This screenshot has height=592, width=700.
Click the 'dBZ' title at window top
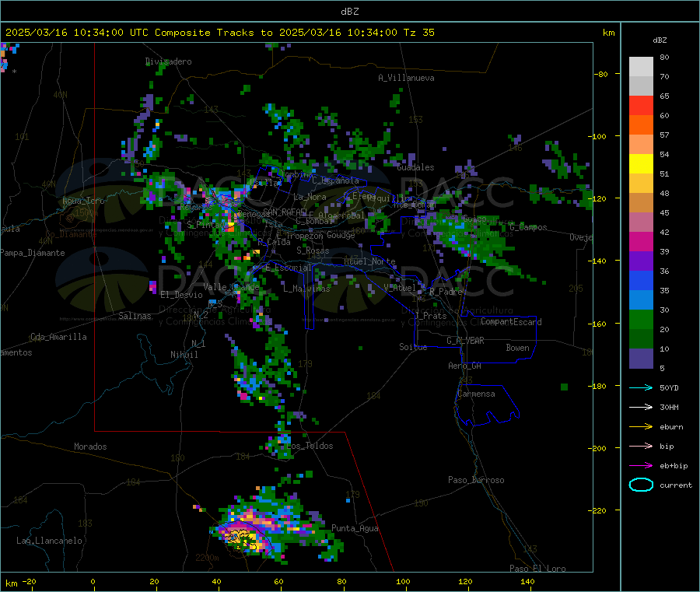[349, 12]
